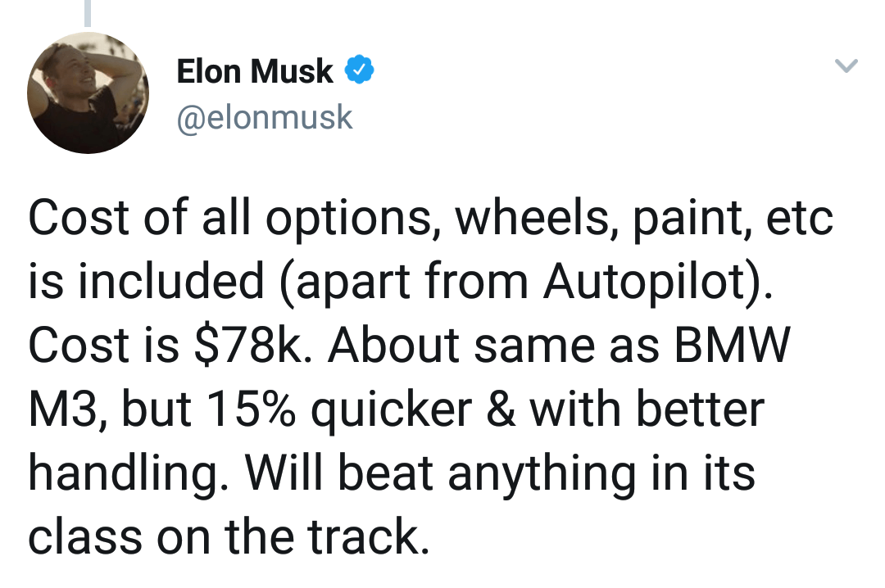
Task: Click the "15%" figure in the tweet
Action: 250,409
